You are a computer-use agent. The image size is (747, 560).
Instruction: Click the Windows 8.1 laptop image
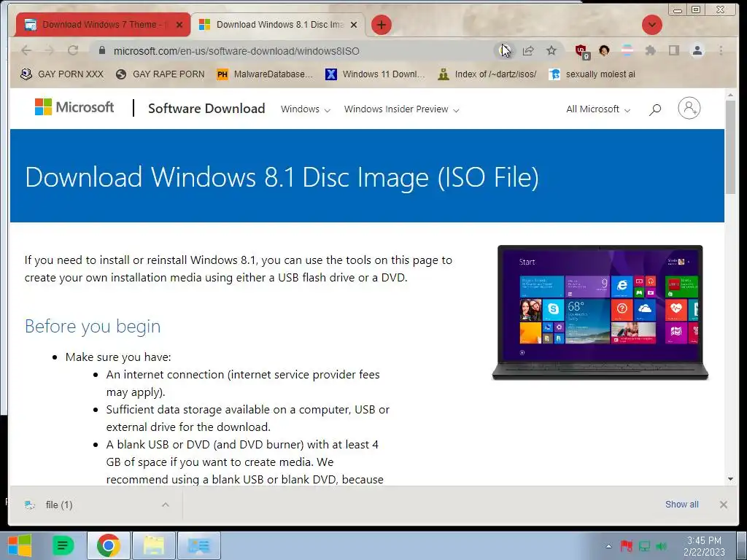(x=600, y=312)
